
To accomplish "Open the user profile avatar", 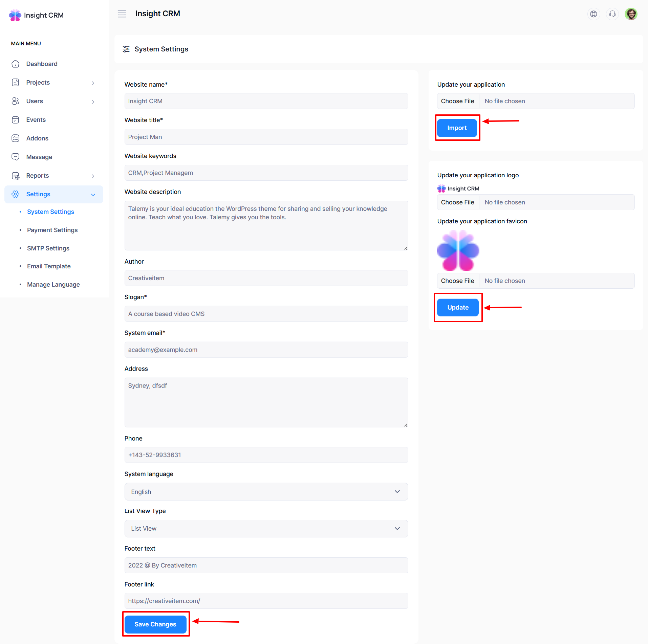I will tap(631, 14).
